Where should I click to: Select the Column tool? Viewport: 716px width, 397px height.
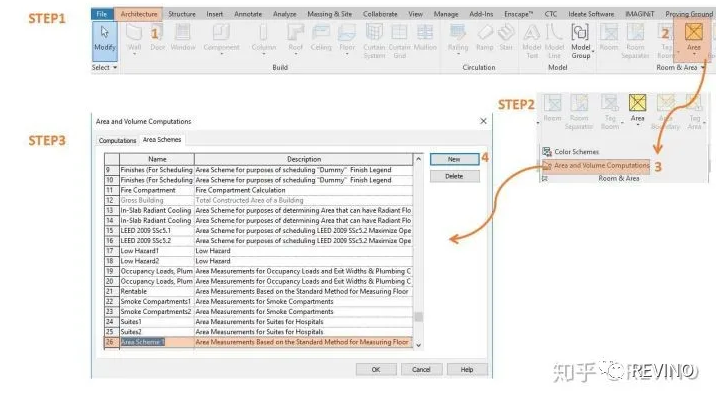click(263, 38)
